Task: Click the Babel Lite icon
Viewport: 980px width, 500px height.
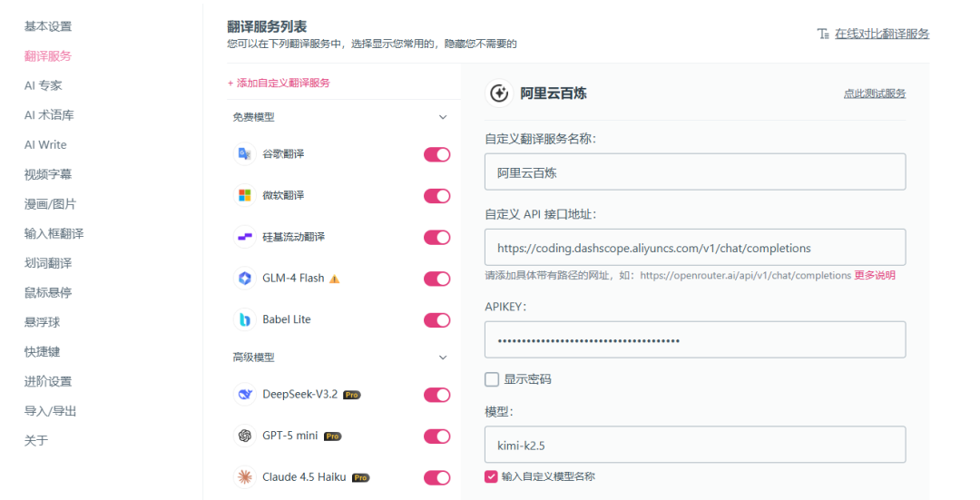Action: pyautogui.click(x=244, y=319)
